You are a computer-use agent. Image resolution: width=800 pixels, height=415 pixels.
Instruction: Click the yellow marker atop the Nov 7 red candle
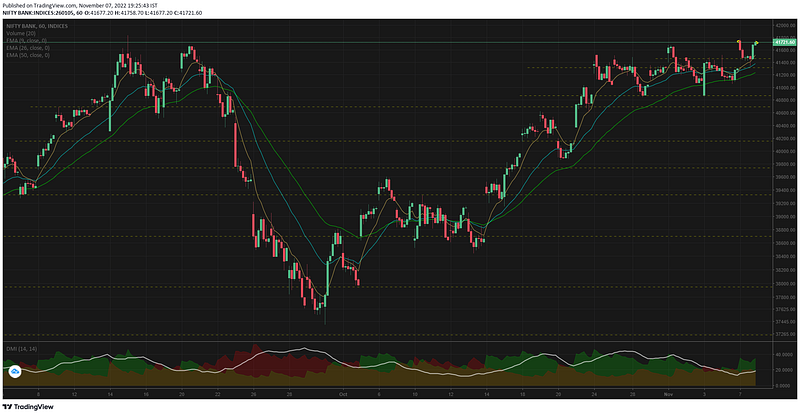pyautogui.click(x=739, y=41)
